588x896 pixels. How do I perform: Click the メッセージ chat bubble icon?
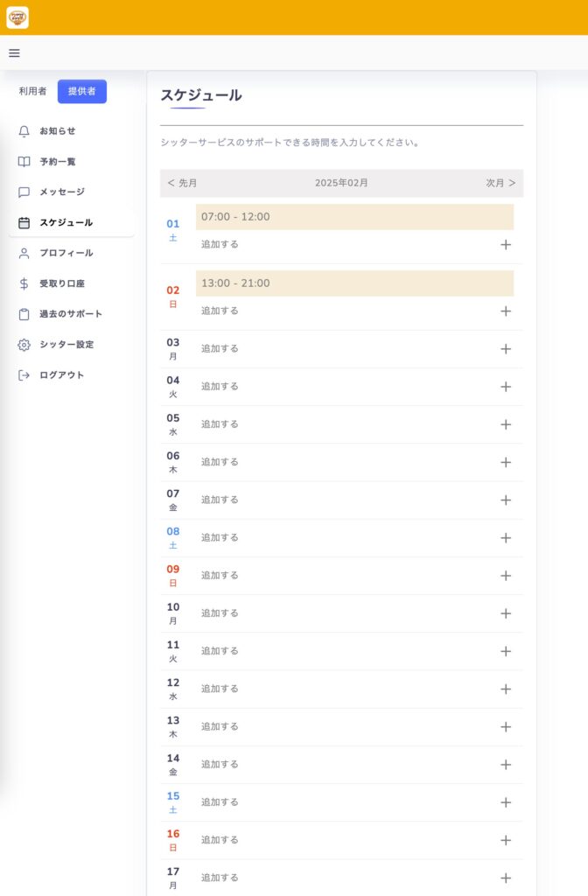[24, 192]
